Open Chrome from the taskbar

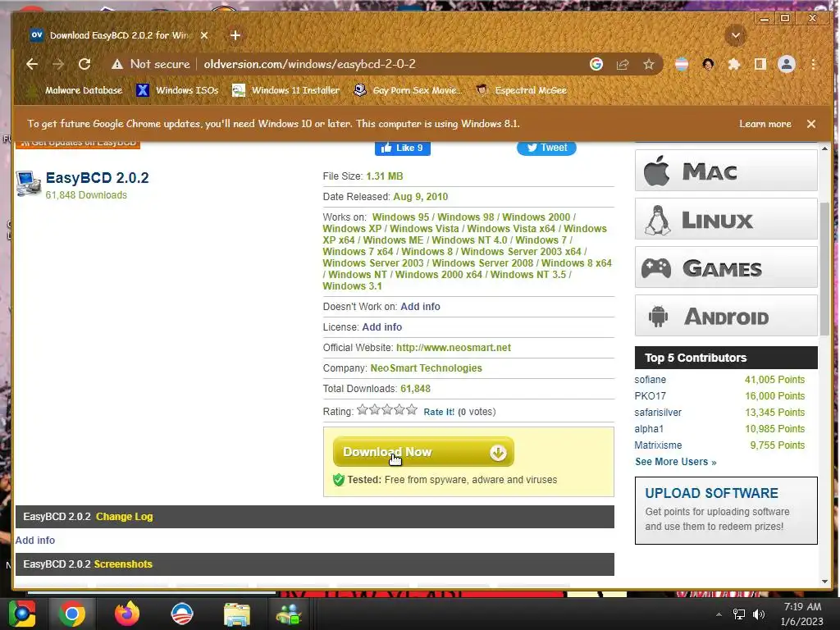pos(72,614)
